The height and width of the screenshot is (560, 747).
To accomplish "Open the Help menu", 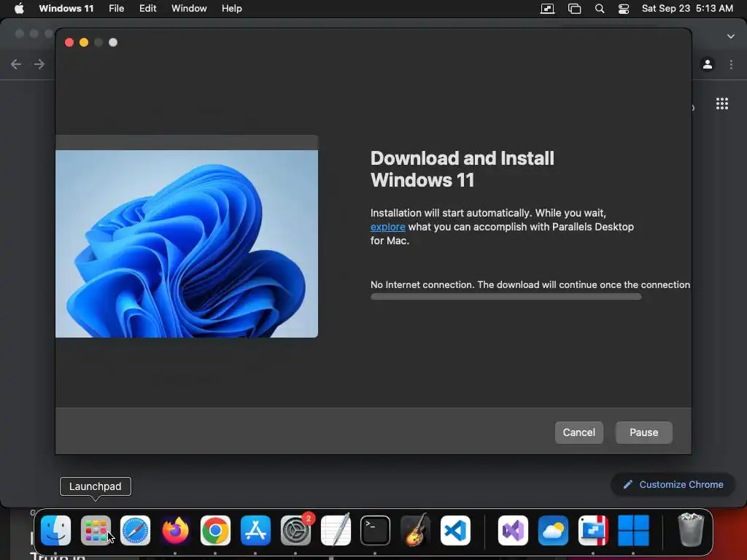I will (231, 8).
